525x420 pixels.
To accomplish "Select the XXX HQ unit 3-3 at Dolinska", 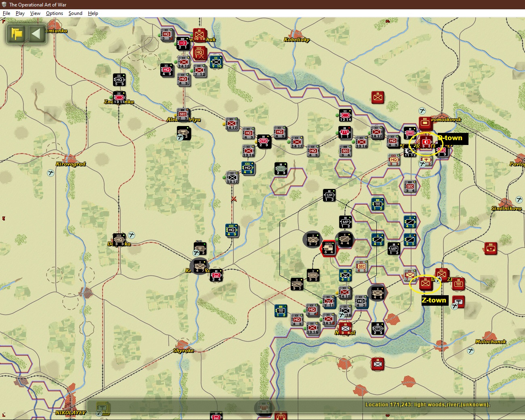I will 119,239.
